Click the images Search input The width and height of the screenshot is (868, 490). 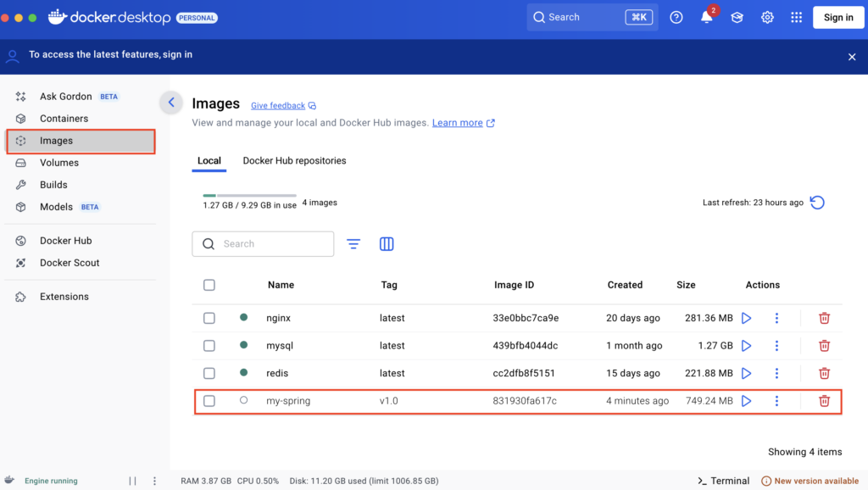tap(263, 244)
